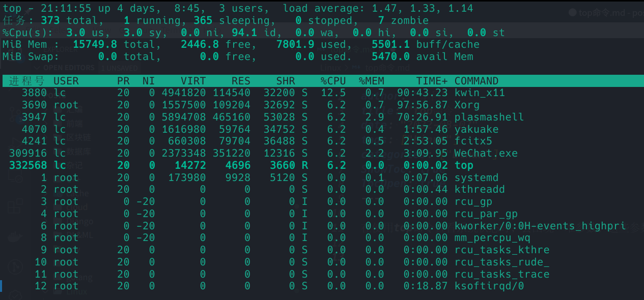This screenshot has width=644, height=300.
Task: Click the plasmashell command entry
Action: point(489,117)
